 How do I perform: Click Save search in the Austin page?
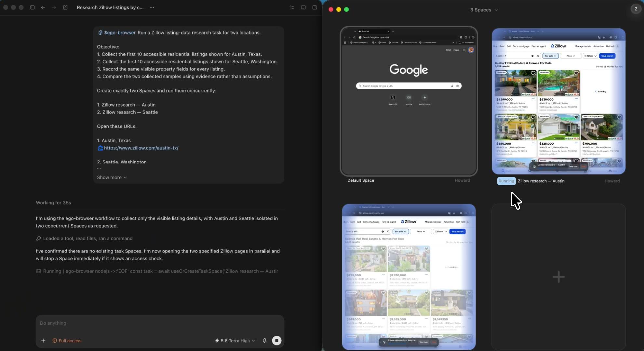pos(607,56)
